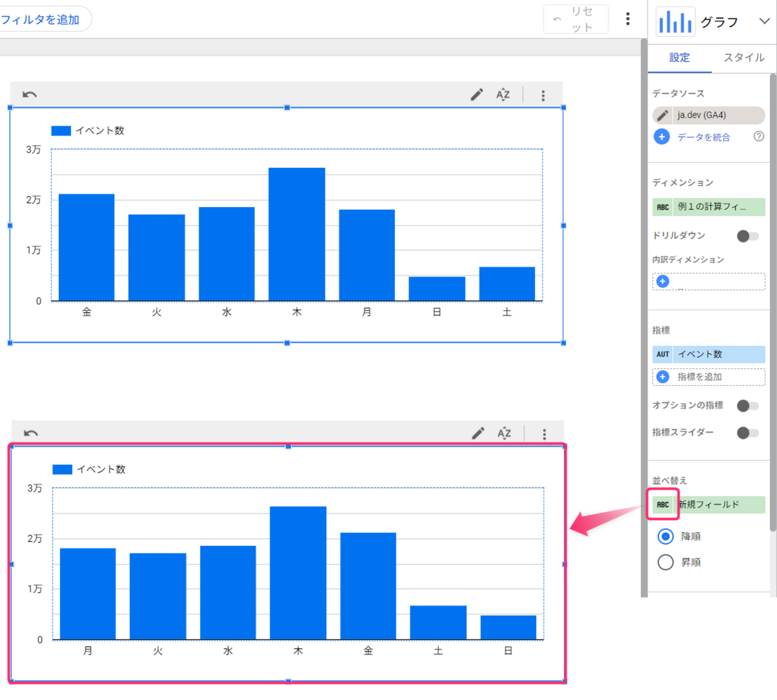Select the 設定 tab
This screenshot has width=777, height=700.
tap(679, 58)
